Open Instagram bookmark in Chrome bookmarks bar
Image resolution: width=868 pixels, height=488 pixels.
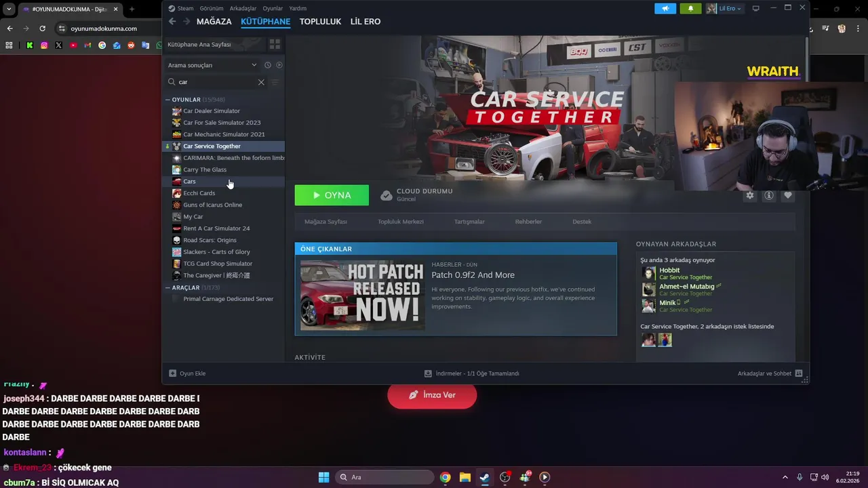(x=44, y=45)
